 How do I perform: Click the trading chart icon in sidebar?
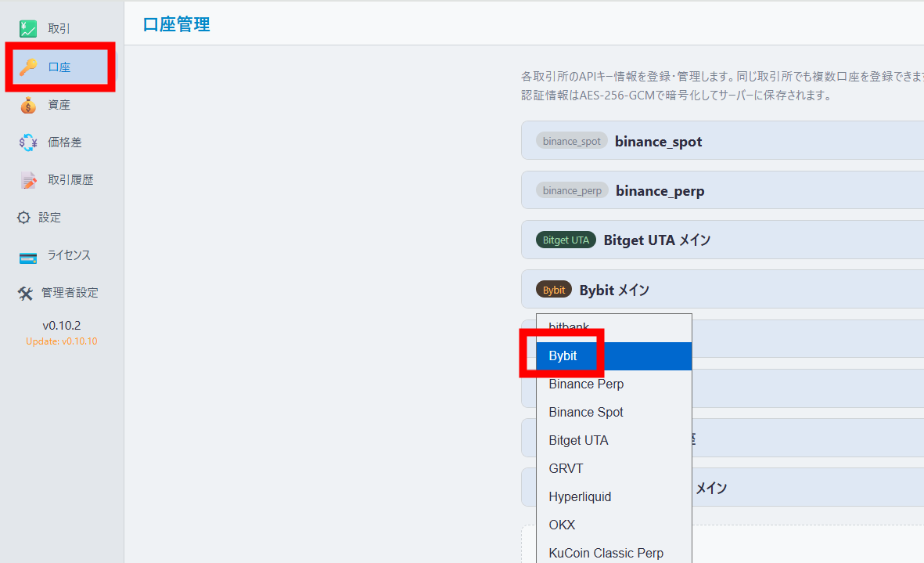click(x=29, y=30)
